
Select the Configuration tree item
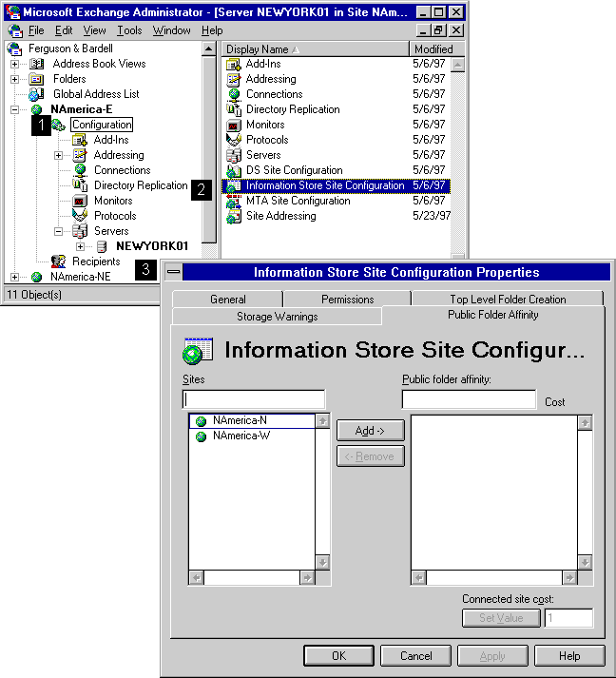pyautogui.click(x=102, y=125)
